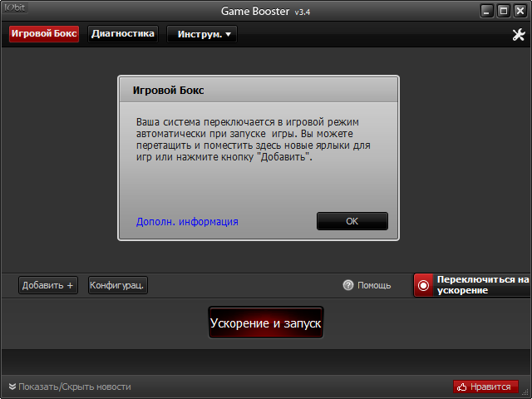Click the Добавить + button
Viewport: 532px width, 399px height.
coord(48,285)
